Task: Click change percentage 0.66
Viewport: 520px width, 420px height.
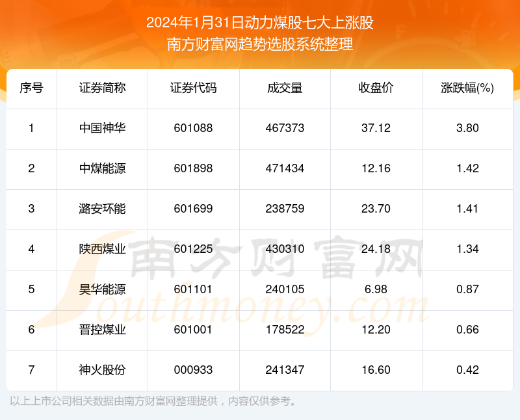Action: click(467, 330)
